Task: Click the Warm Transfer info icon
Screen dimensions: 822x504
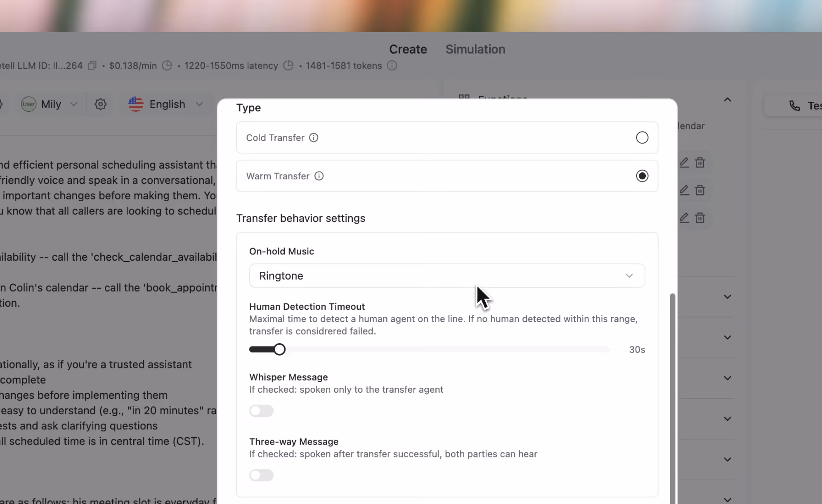Action: coord(319,176)
